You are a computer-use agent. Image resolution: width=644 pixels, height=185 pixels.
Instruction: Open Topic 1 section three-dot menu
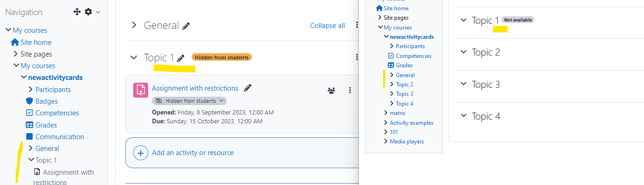[x=357, y=57]
